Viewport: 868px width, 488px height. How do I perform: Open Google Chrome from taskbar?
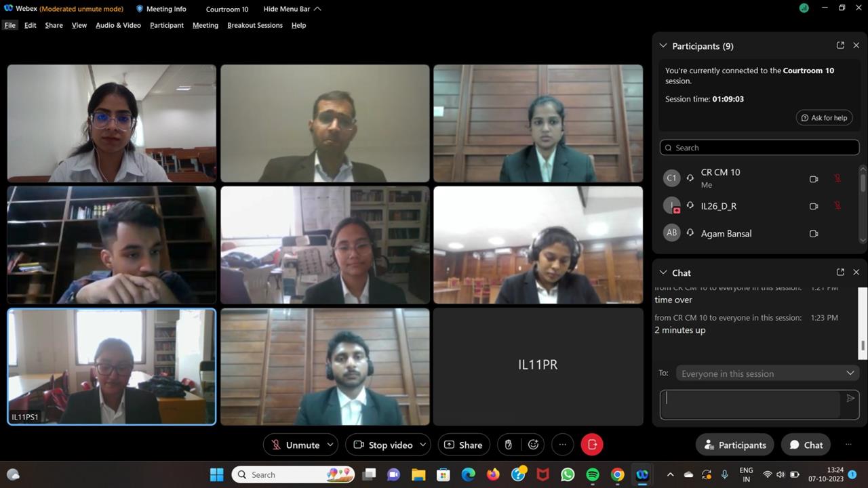click(x=617, y=474)
